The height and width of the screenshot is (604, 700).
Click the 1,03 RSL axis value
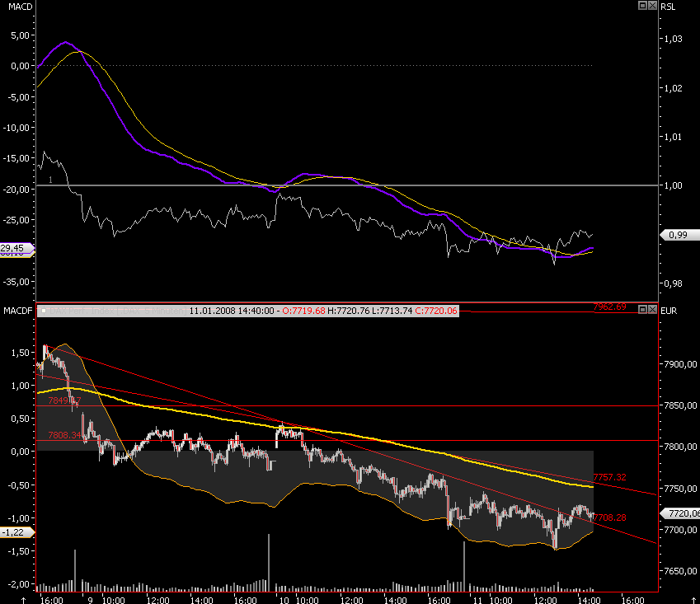point(674,39)
